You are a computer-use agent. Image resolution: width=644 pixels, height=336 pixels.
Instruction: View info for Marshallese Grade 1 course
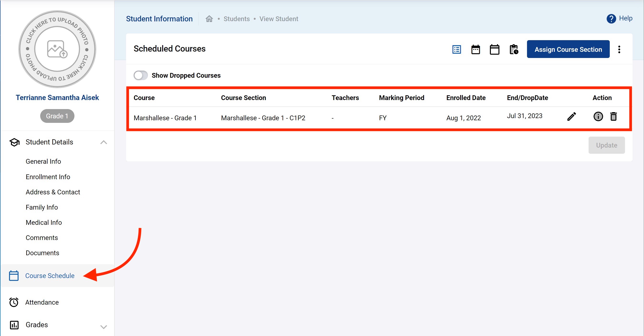[x=598, y=116]
